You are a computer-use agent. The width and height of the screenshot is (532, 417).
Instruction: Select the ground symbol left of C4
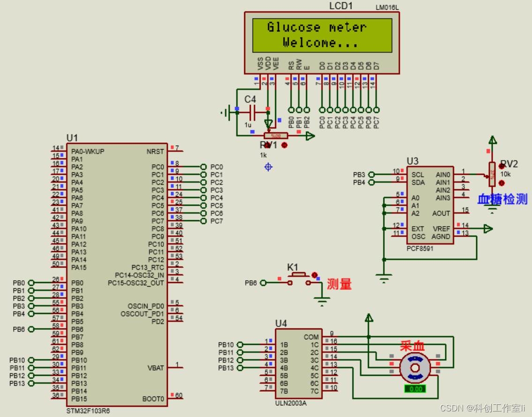click(225, 112)
